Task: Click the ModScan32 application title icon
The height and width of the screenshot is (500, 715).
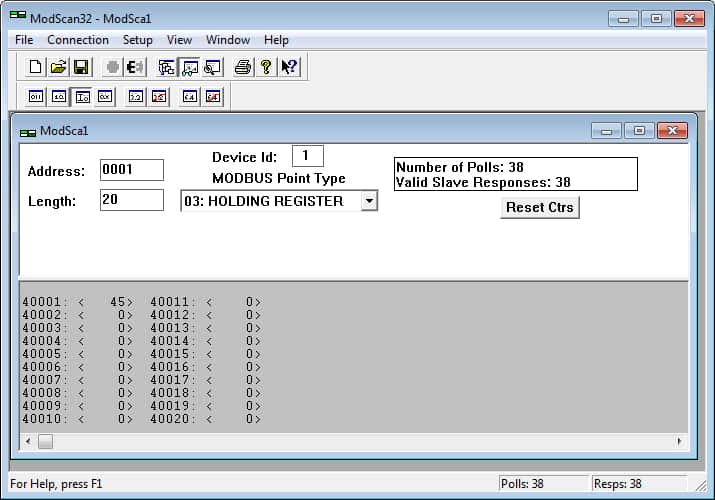Action: click(x=18, y=16)
